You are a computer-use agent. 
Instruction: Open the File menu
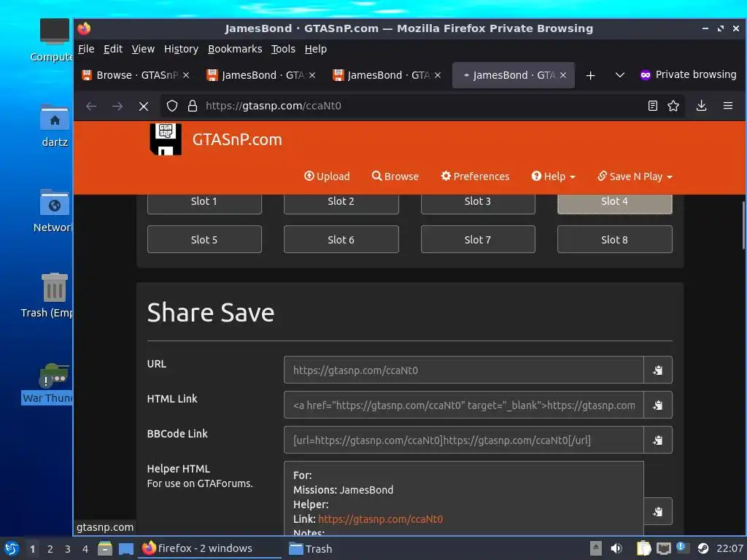click(86, 49)
